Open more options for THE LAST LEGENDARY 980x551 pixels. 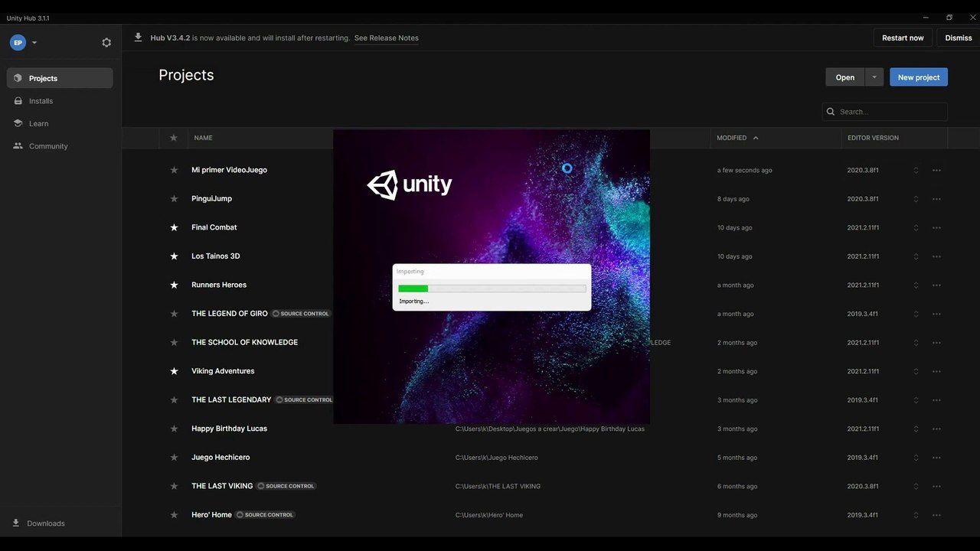[936, 399]
